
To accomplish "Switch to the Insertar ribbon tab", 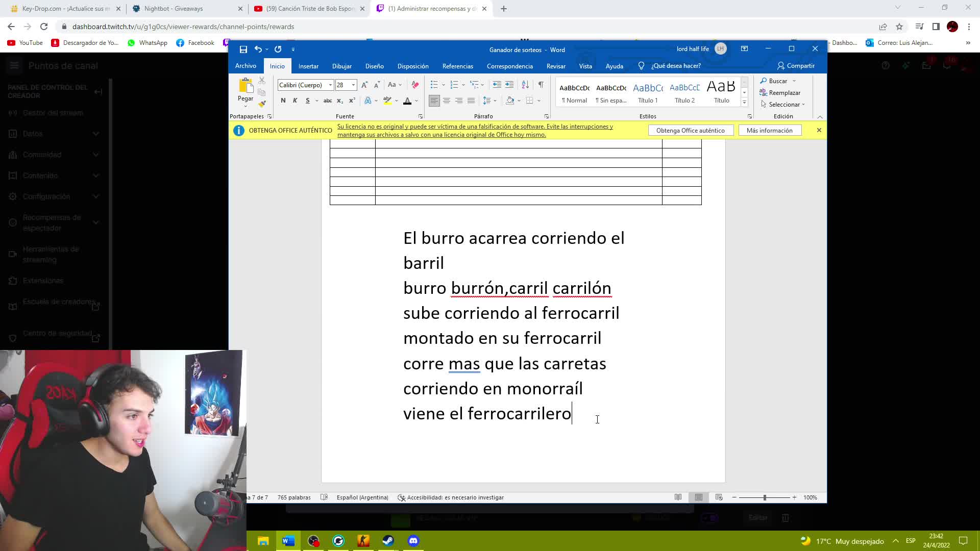I will (308, 66).
